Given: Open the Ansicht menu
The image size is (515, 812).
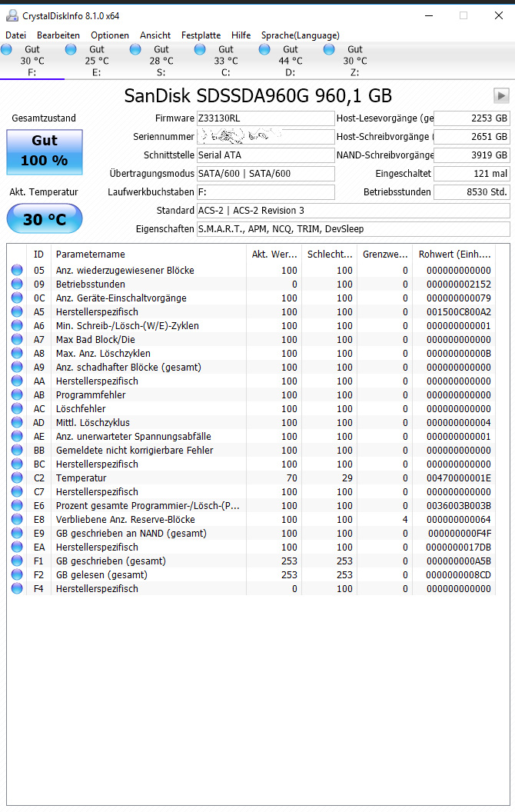Looking at the screenshot, I should point(155,35).
